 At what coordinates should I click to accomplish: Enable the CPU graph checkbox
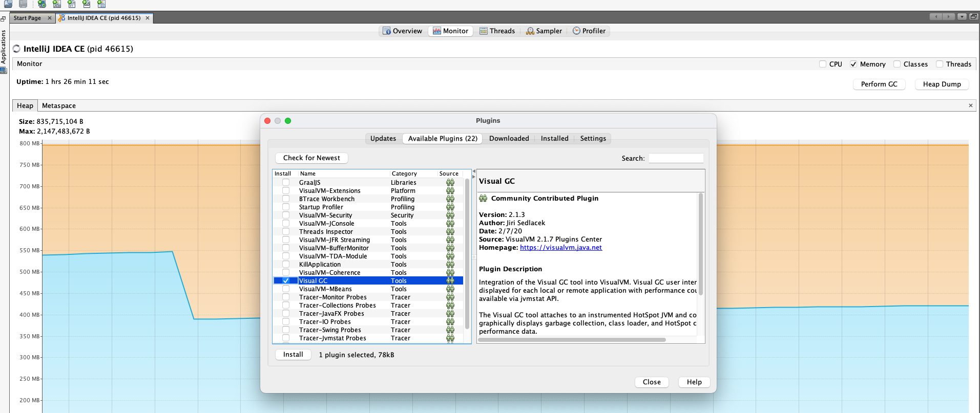tap(823, 64)
